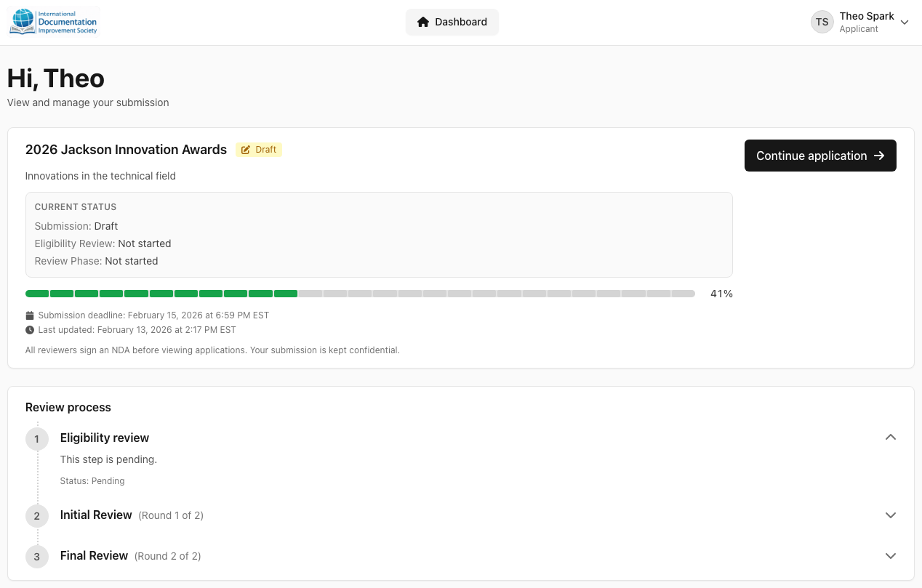Open the account dropdown beside Theo Spark
The width and height of the screenshot is (922, 588).
(x=904, y=22)
